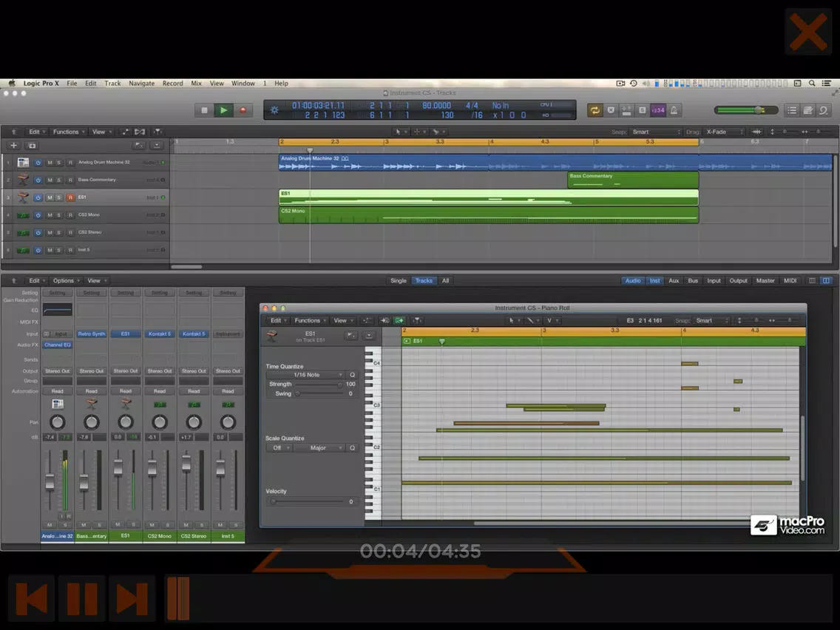840x630 pixels.
Task: Click the green MIDI Out button in Piano Roll
Action: click(x=399, y=320)
